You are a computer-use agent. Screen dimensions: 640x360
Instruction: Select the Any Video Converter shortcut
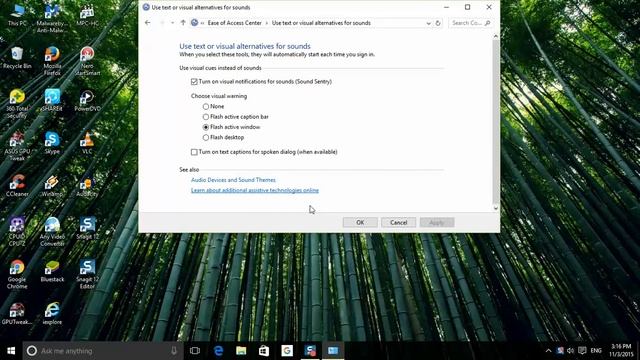click(52, 232)
